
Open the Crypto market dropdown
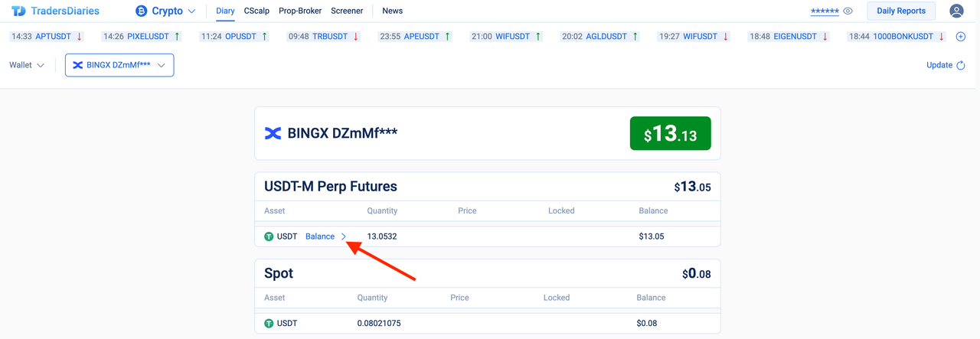166,11
